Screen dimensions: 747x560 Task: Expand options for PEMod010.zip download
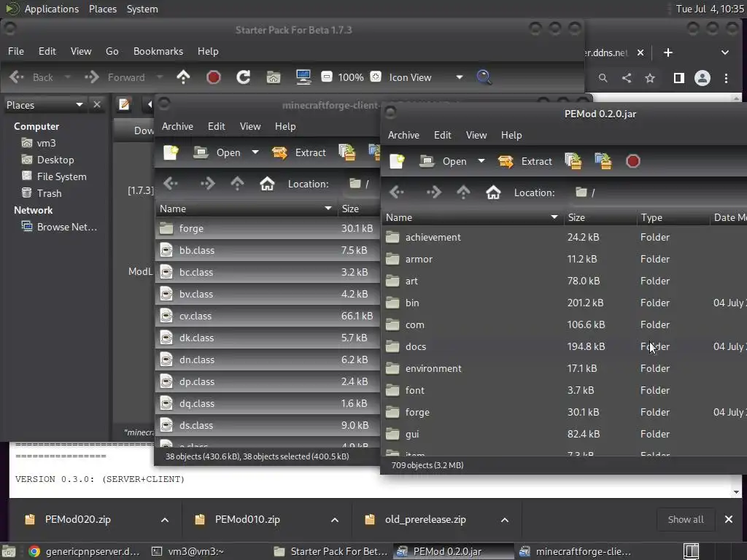[335, 520]
